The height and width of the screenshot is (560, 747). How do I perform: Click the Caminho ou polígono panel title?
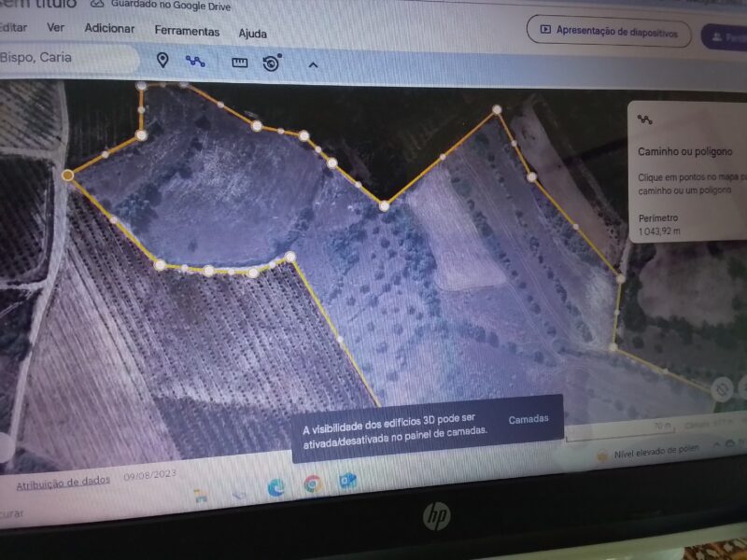coord(684,152)
